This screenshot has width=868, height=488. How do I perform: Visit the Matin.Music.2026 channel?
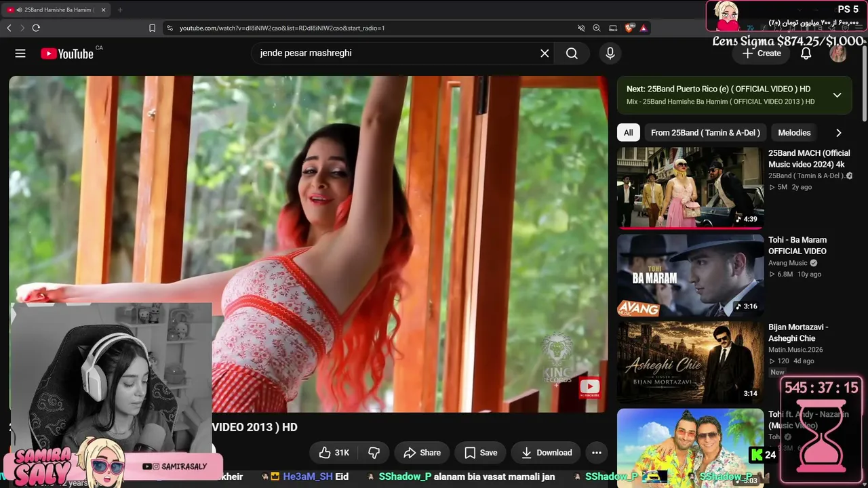(795, 350)
